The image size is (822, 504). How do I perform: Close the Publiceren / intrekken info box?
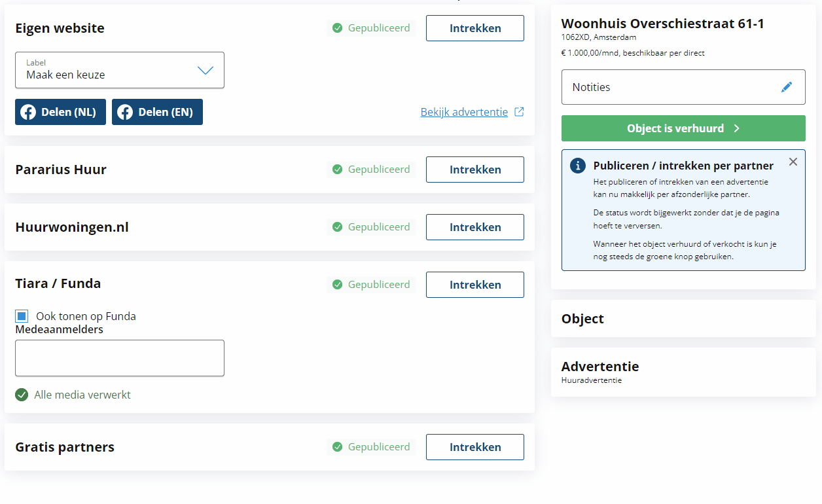tap(793, 162)
